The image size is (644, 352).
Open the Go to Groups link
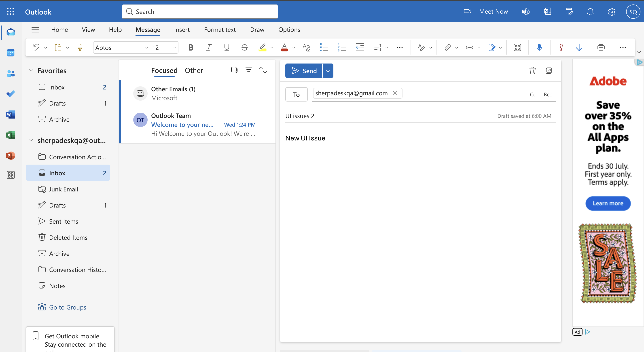68,307
